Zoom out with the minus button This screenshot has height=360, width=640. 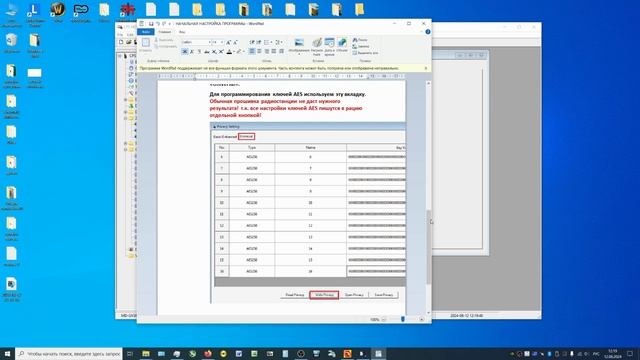384,320
